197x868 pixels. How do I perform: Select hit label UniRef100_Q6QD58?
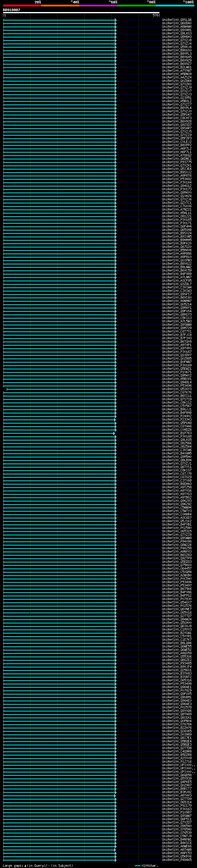[177, 775]
